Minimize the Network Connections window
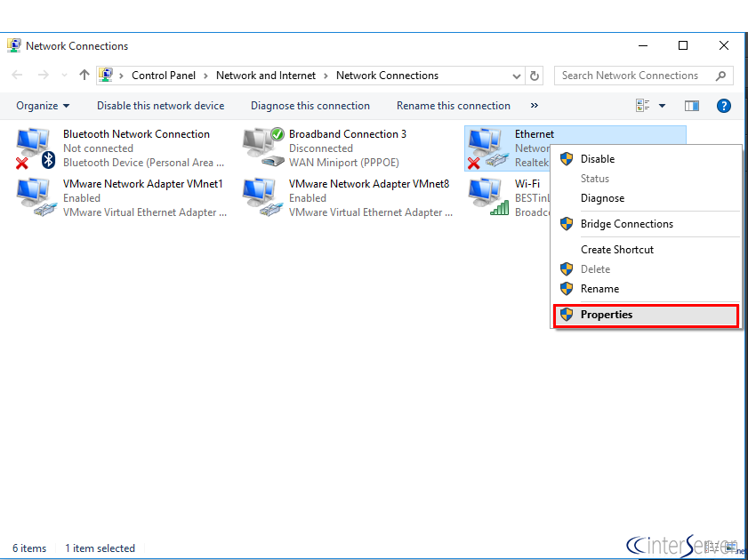 pyautogui.click(x=642, y=45)
